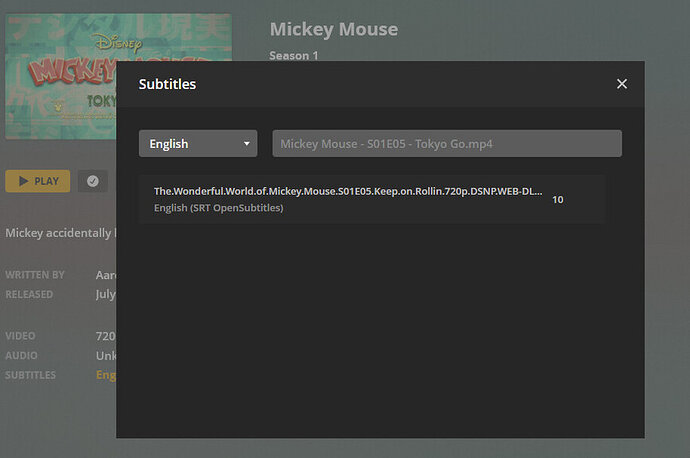The height and width of the screenshot is (458, 690).
Task: Click the Mickey Mouse poster thumbnail
Action: coord(61,77)
